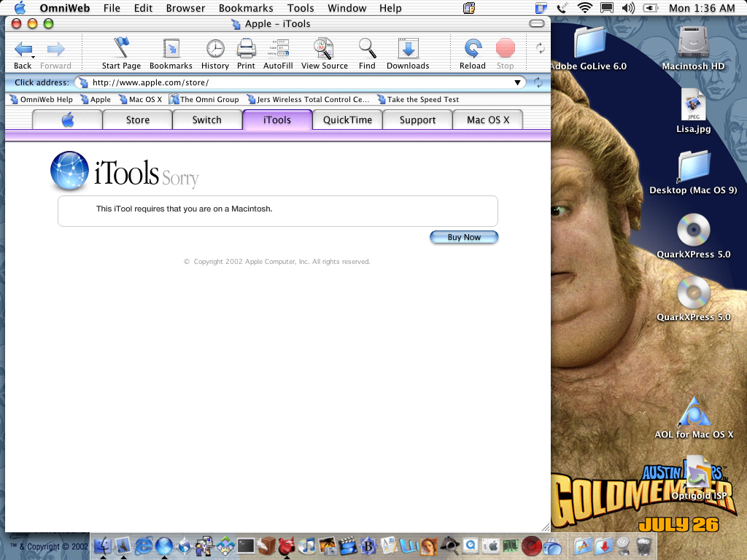
Task: Toggle the toolbar with the window pill button
Action: [x=536, y=24]
